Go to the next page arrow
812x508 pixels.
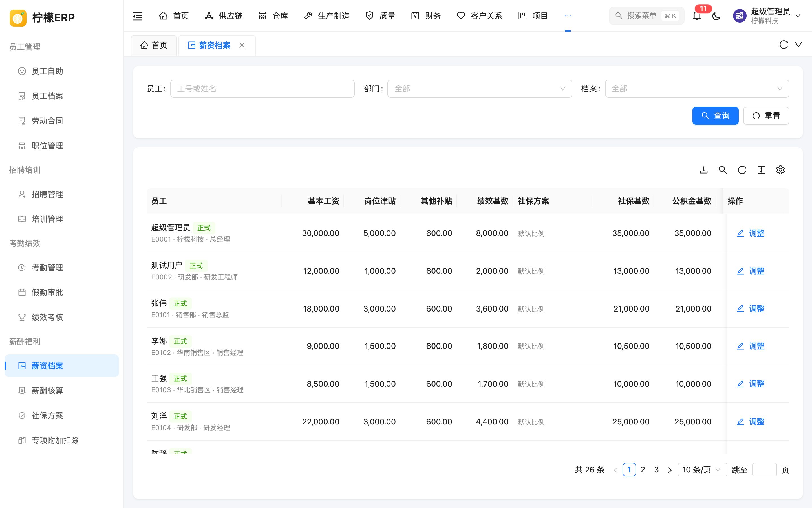point(670,470)
